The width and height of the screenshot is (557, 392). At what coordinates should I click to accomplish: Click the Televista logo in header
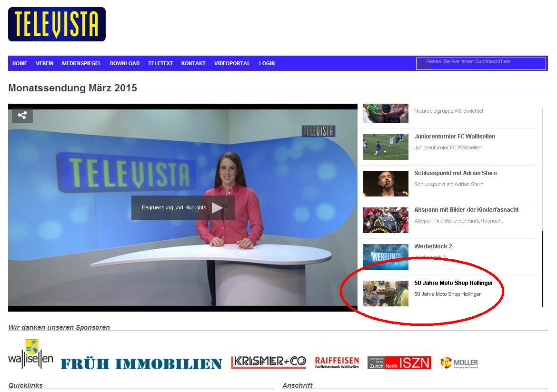click(57, 24)
